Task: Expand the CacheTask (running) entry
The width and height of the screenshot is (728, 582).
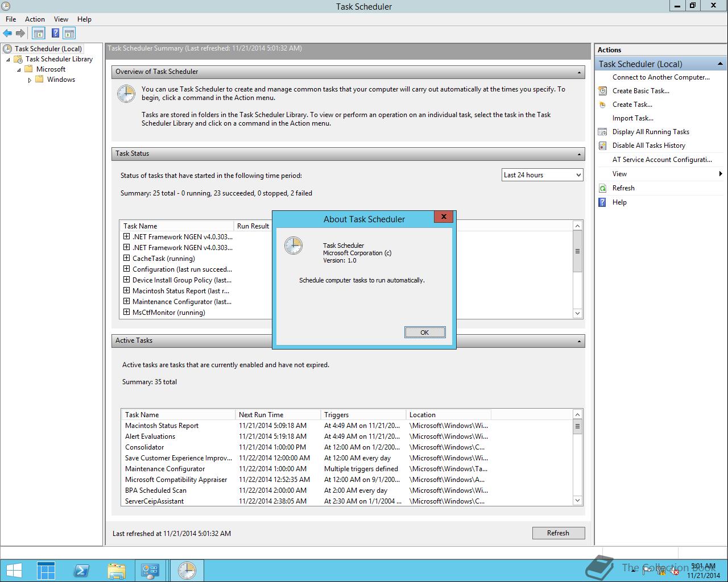Action: pos(126,258)
